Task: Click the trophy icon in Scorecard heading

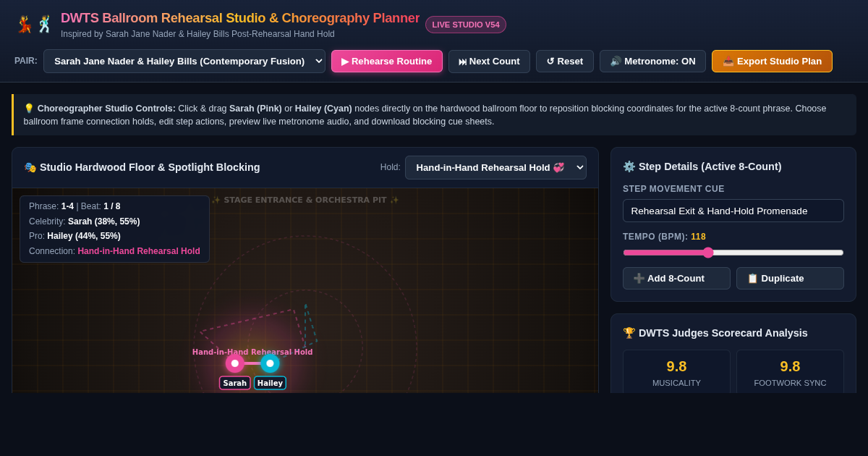Action: pos(629,333)
